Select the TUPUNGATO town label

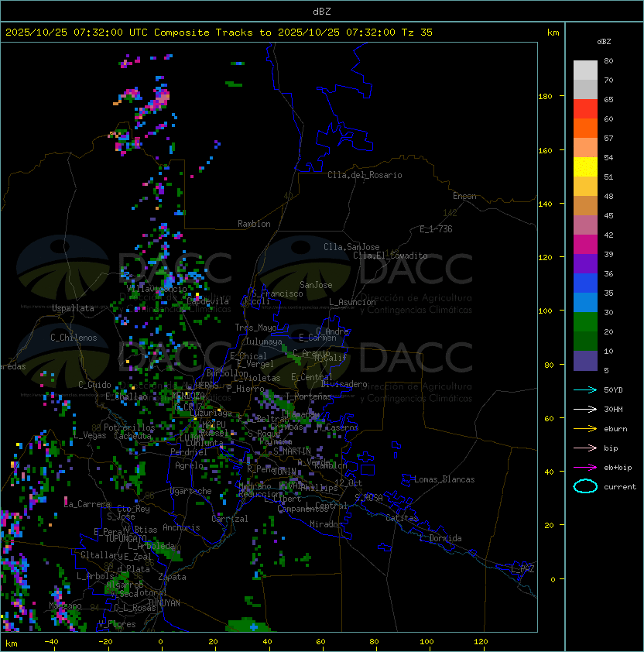[125, 538]
